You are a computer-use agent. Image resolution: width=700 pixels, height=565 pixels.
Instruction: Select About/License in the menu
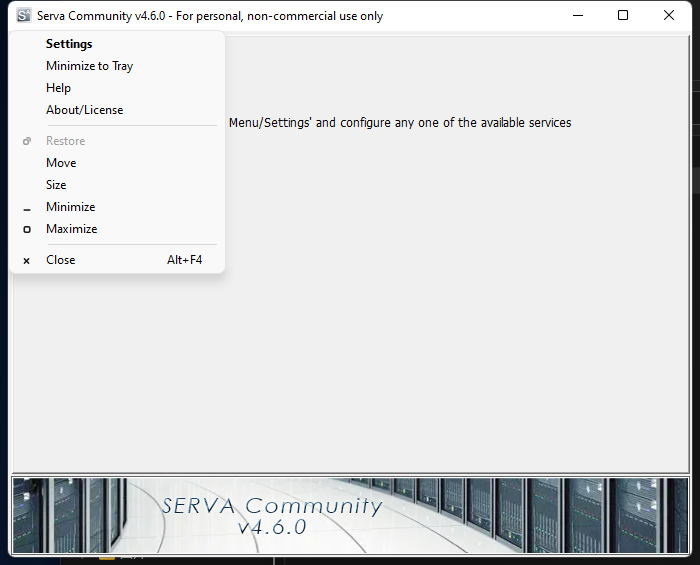point(84,110)
